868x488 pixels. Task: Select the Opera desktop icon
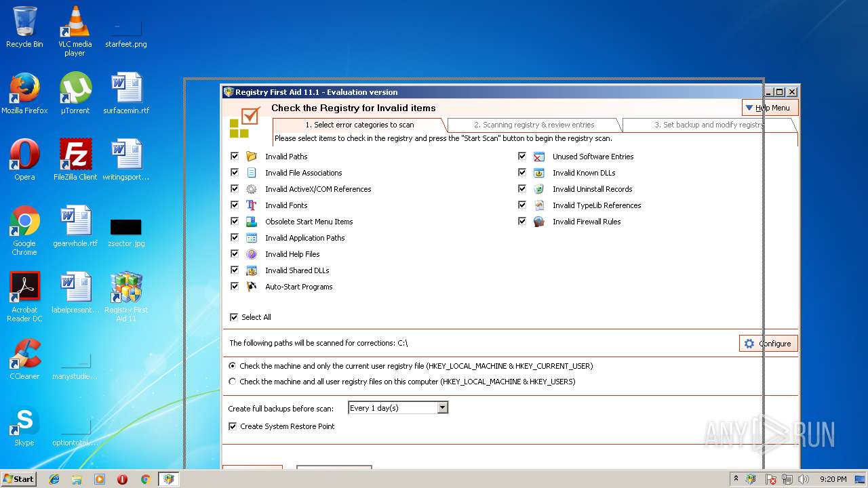pyautogui.click(x=24, y=160)
